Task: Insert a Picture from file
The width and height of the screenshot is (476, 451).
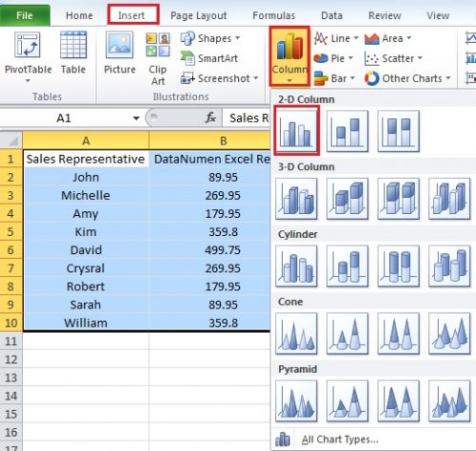Action: point(120,53)
